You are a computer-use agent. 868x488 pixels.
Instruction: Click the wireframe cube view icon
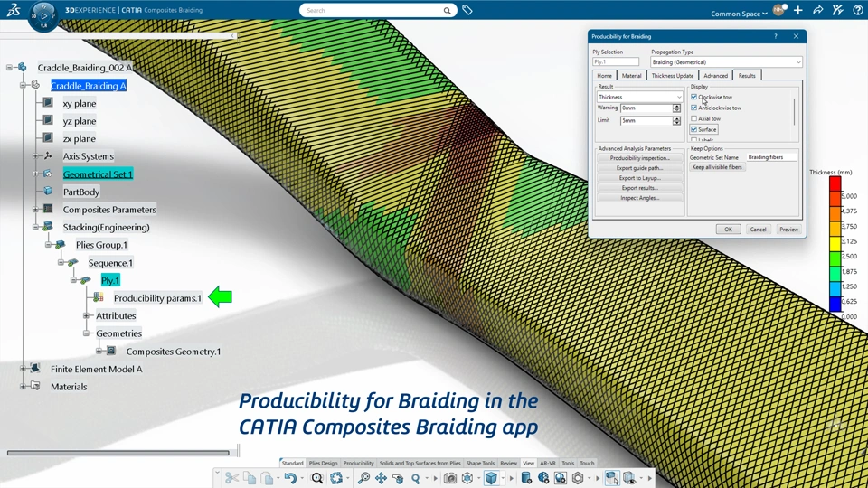point(467,477)
